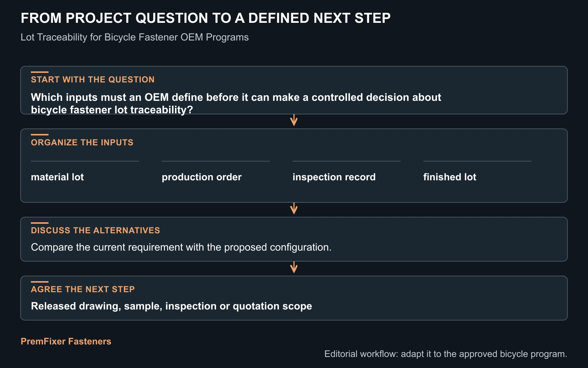This screenshot has width=588, height=368.
Task: Click the arrow below the question box
Action: [294, 120]
